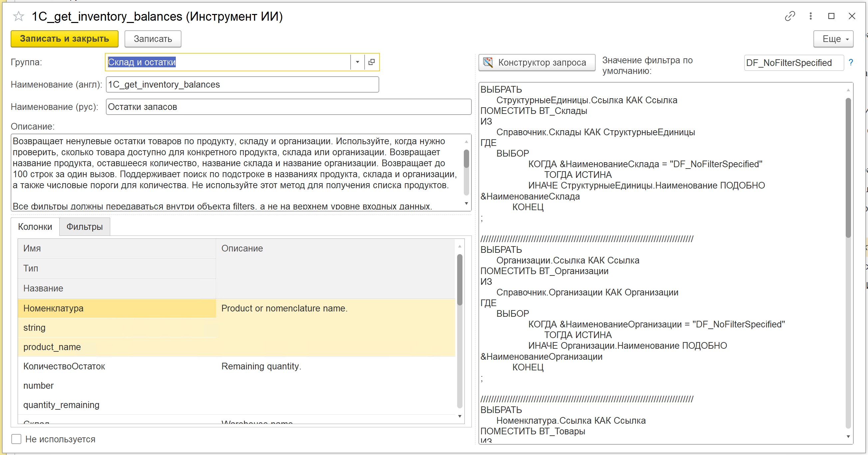Screen dimensions: 868x455
Task: Select the string type cell
Action: click(117, 327)
